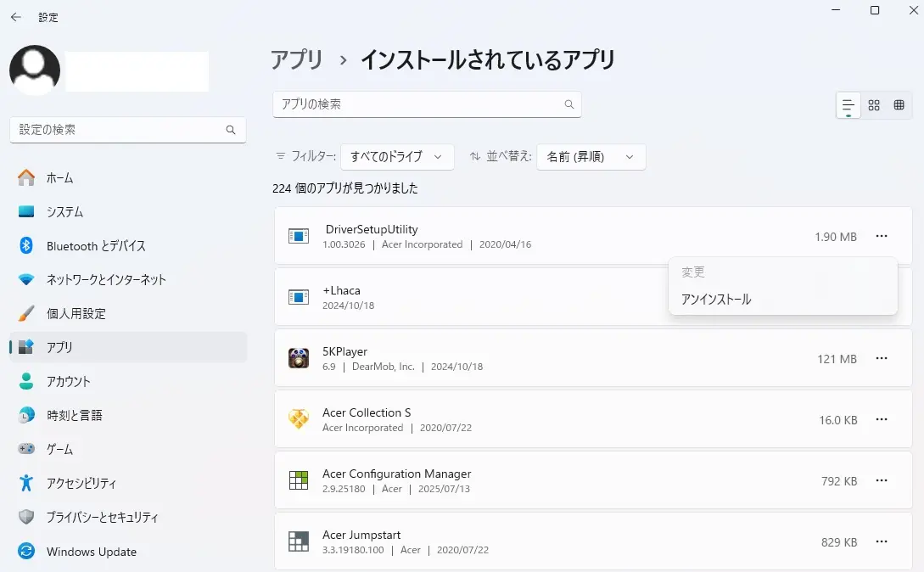Screen dimensions: 924x572
Task: Open システム settings
Action: click(128, 211)
